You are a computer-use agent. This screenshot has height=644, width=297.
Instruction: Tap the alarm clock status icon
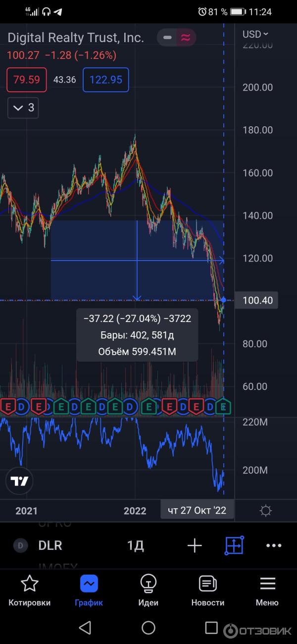click(x=202, y=11)
